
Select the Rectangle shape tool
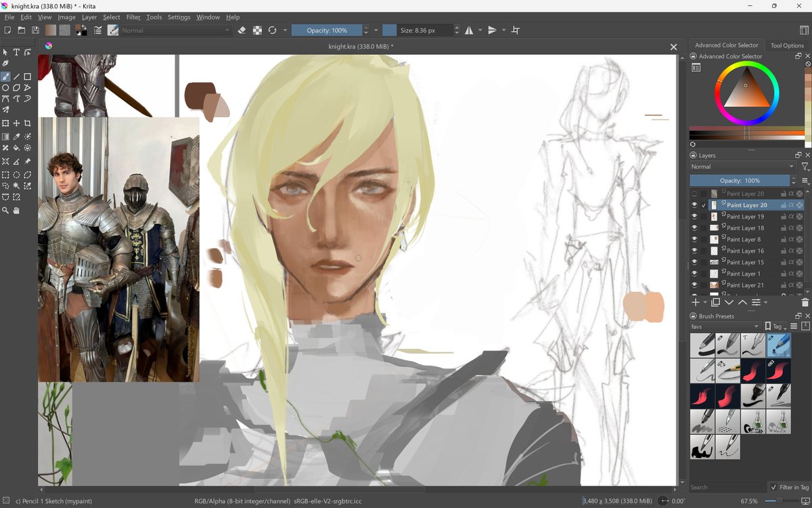click(28, 77)
